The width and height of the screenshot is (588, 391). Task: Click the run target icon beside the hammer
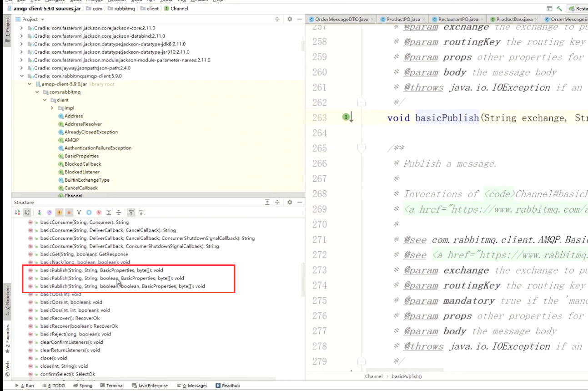(x=550, y=8)
